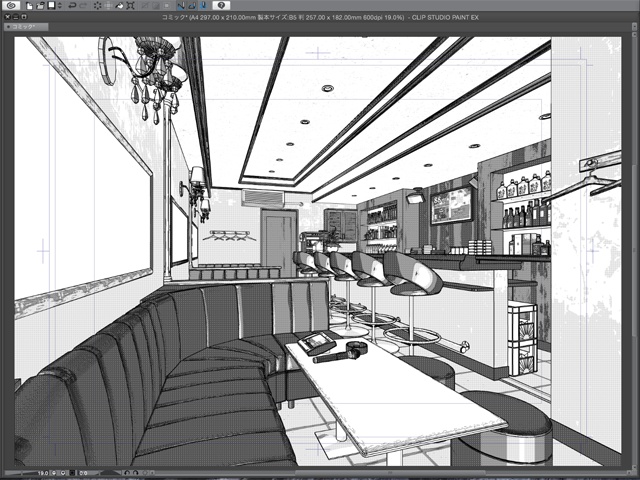Select the コミック* document tab

tap(26, 27)
